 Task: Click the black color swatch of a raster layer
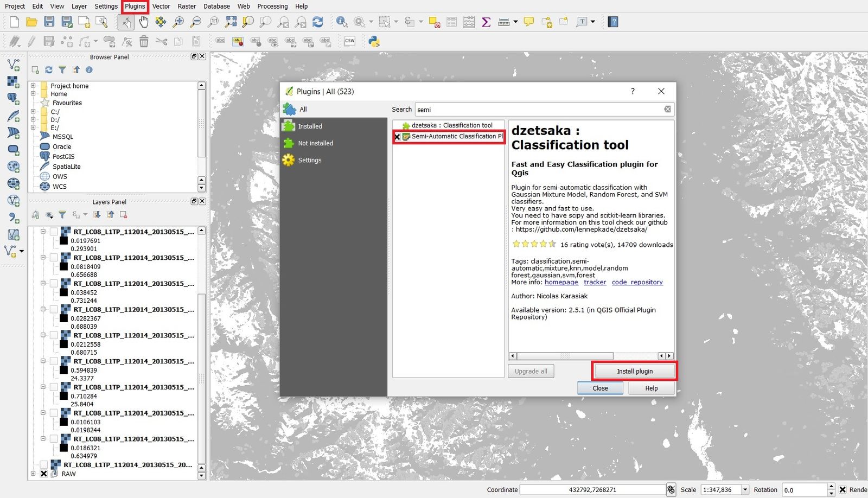63,241
